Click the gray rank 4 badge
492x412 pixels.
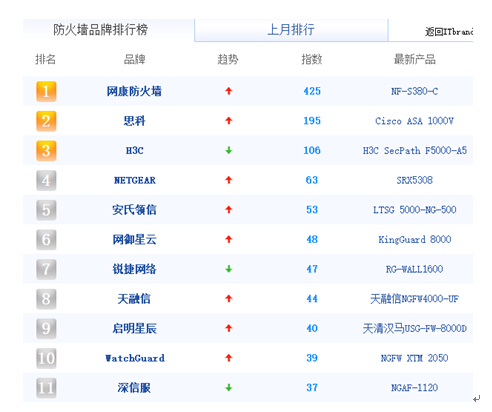point(46,180)
